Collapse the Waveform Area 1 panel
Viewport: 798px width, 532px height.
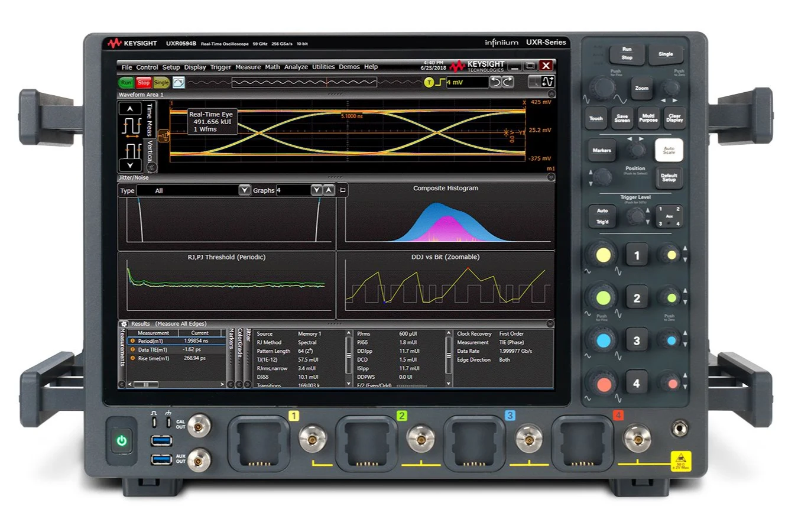(551, 94)
